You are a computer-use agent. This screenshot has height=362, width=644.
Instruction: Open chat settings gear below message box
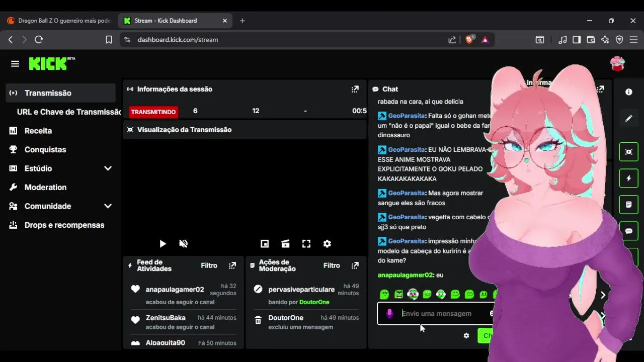466,335
